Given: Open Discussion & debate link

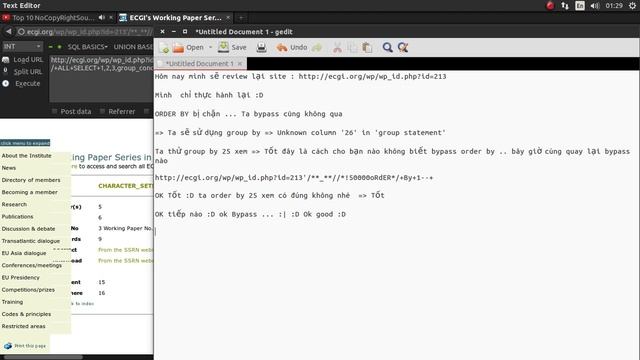Looking at the screenshot, I should 28,229.
